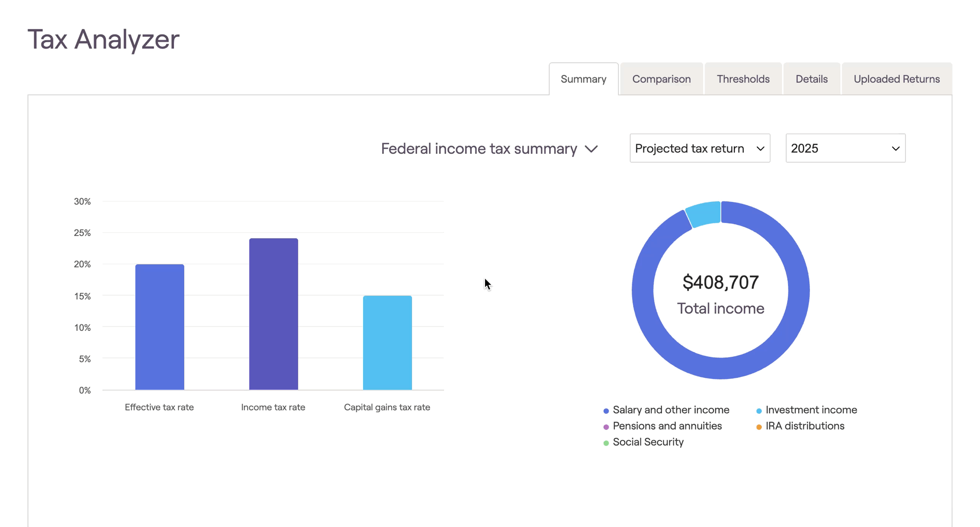
Task: Open the Projected tax return dropdown
Action: coord(699,148)
